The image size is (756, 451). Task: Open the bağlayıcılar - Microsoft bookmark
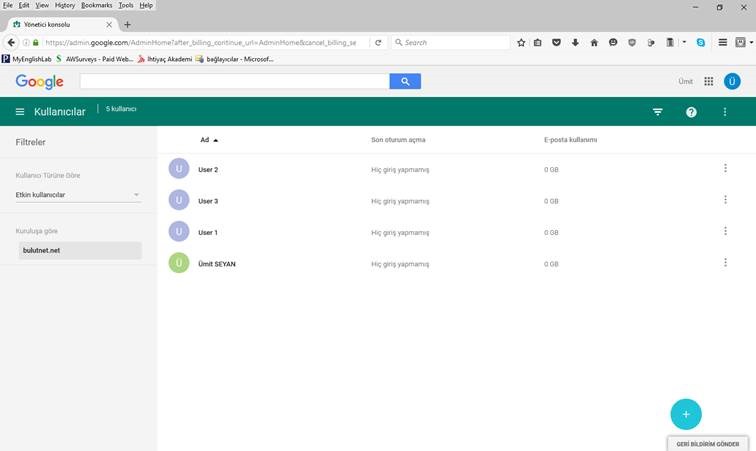click(x=234, y=59)
